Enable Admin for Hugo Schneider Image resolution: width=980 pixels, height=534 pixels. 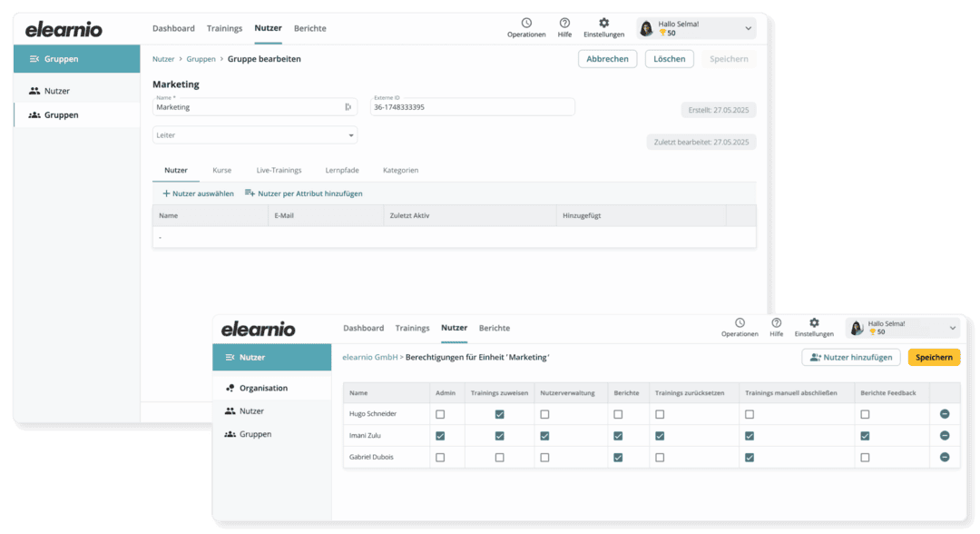[440, 414]
